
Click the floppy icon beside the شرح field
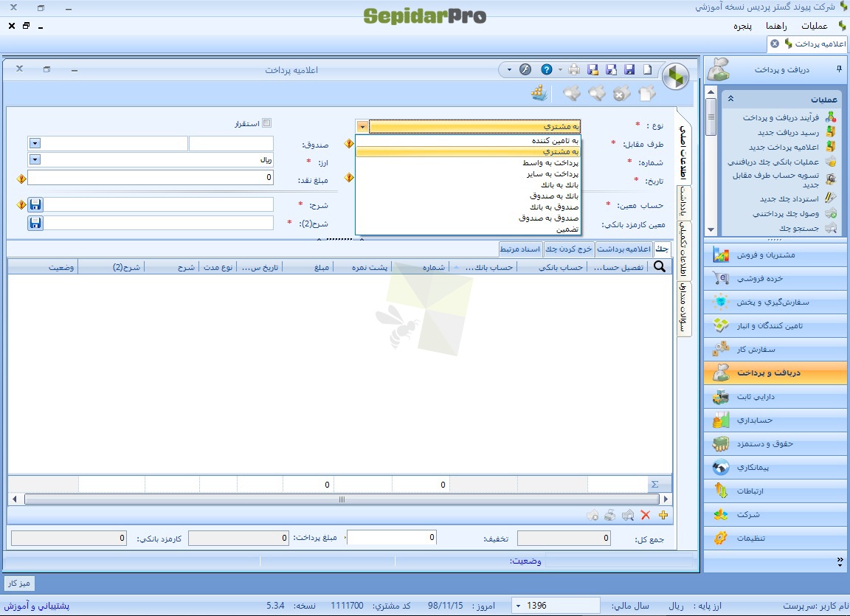tap(35, 205)
